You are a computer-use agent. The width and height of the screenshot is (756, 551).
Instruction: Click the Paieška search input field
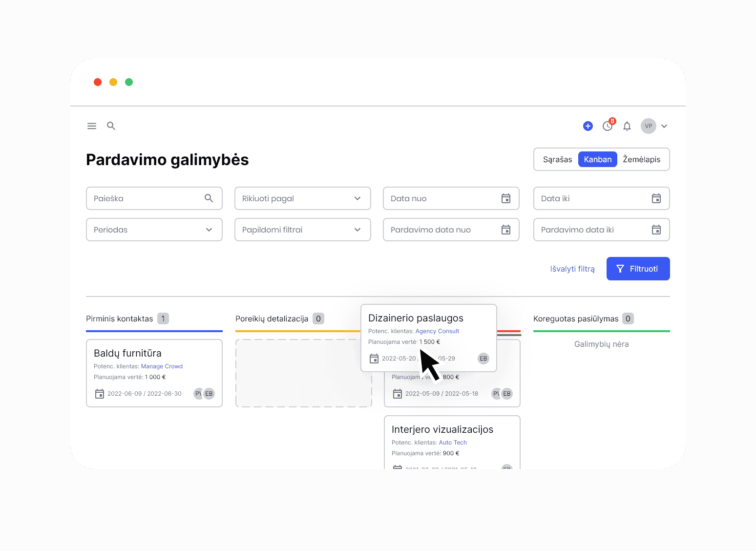tap(147, 198)
